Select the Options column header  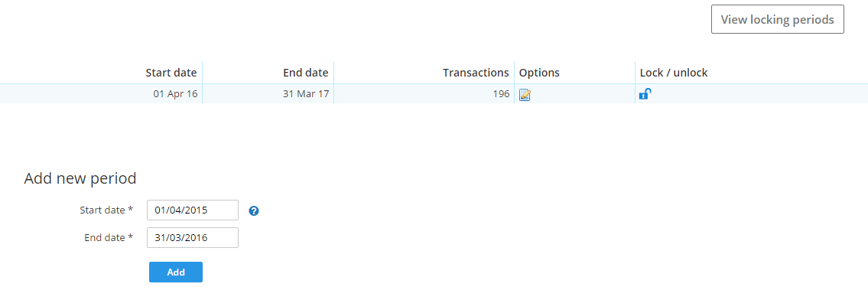(x=539, y=73)
